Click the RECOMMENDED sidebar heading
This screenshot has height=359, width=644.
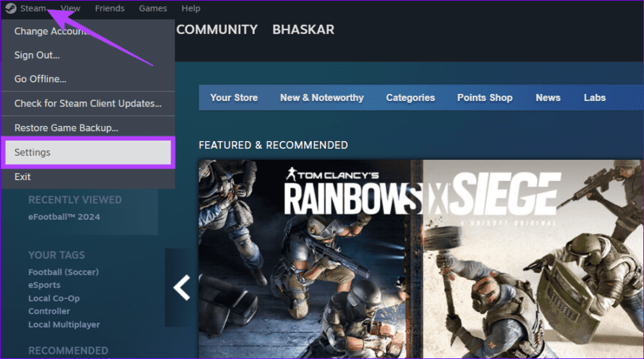coord(68,350)
